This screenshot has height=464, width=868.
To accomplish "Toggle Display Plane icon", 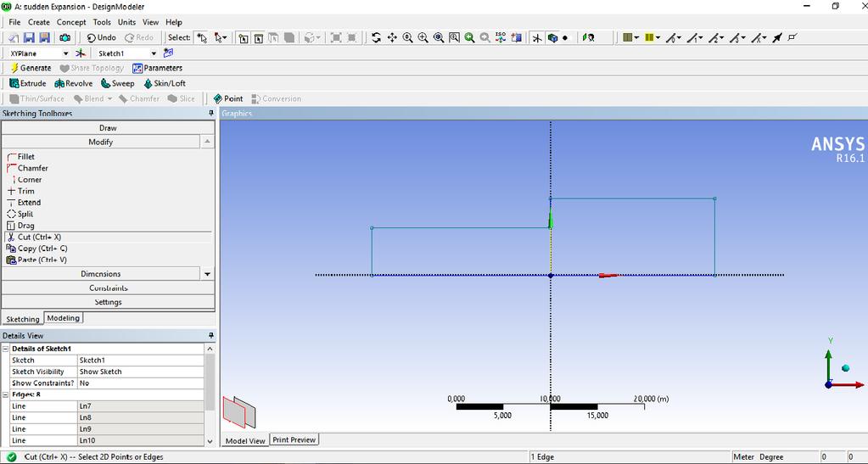I will (536, 37).
